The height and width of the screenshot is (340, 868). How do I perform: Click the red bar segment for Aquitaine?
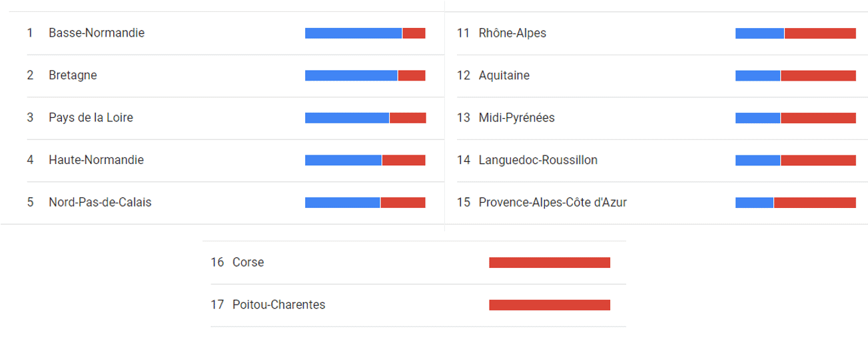click(818, 75)
